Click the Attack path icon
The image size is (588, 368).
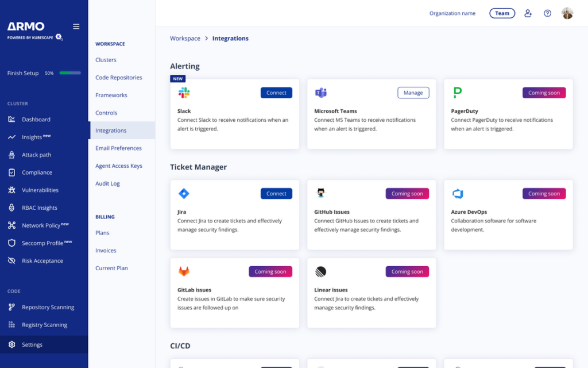point(11,155)
